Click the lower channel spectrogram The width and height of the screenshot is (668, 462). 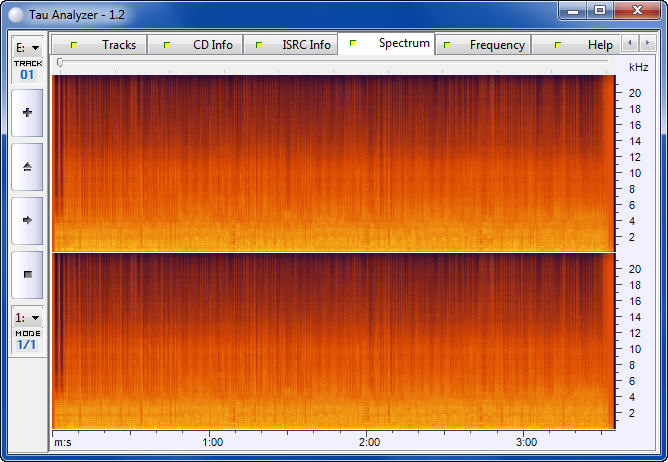[x=330, y=340]
